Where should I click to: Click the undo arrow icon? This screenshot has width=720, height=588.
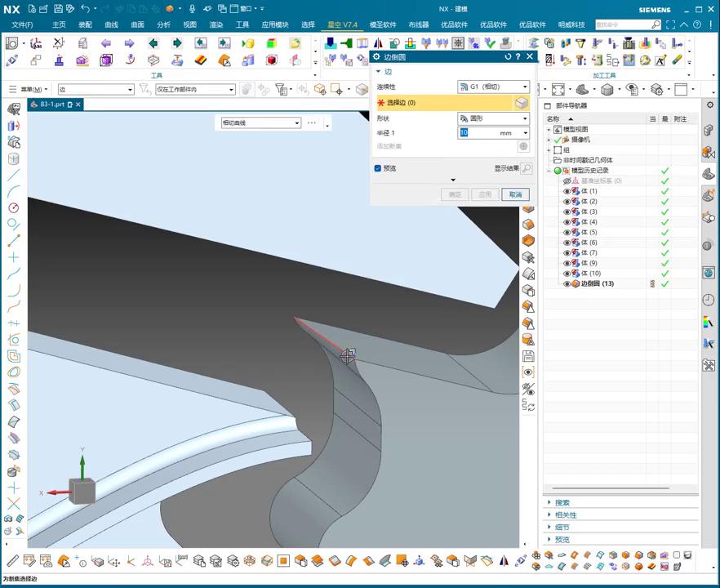(x=84, y=9)
